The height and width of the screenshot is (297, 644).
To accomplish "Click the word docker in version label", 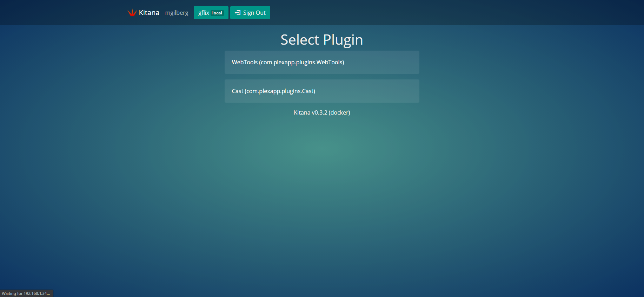I will point(339,112).
